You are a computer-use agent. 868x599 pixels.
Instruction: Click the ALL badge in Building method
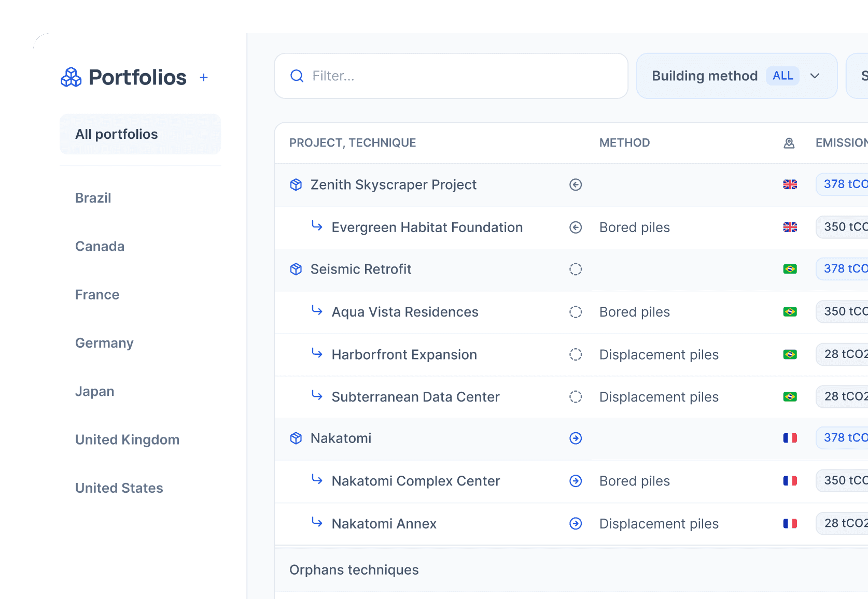click(782, 76)
